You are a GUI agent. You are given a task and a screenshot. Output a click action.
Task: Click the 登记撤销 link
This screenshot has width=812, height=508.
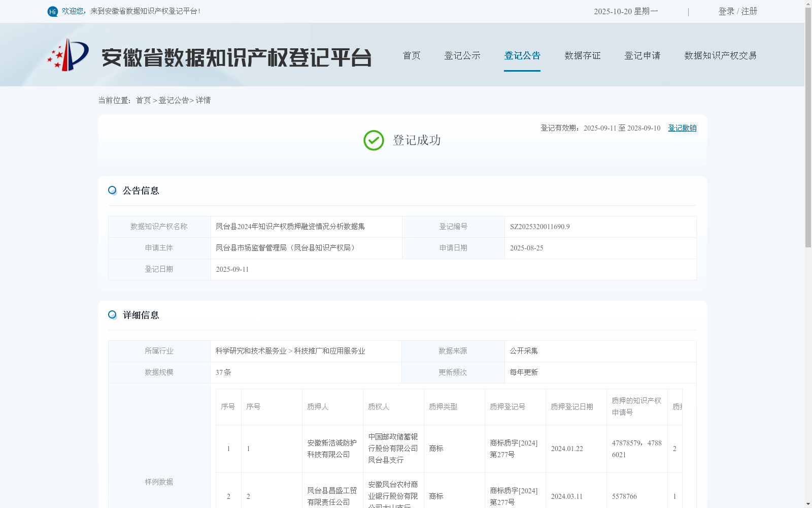[682, 128]
